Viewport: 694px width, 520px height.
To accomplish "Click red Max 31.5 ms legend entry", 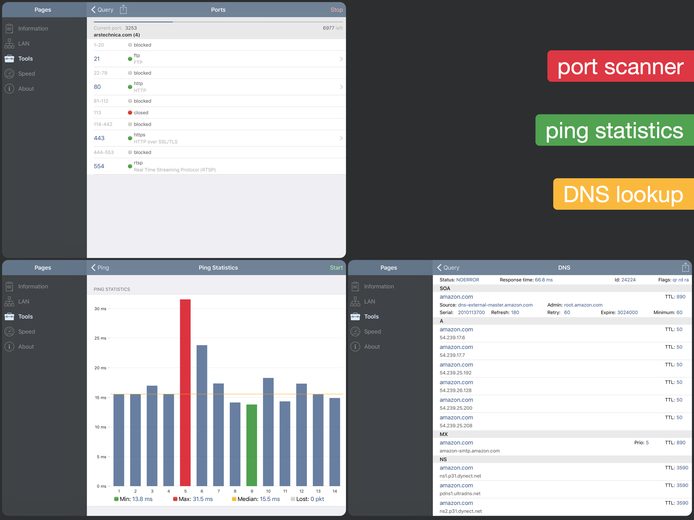I will point(193,499).
